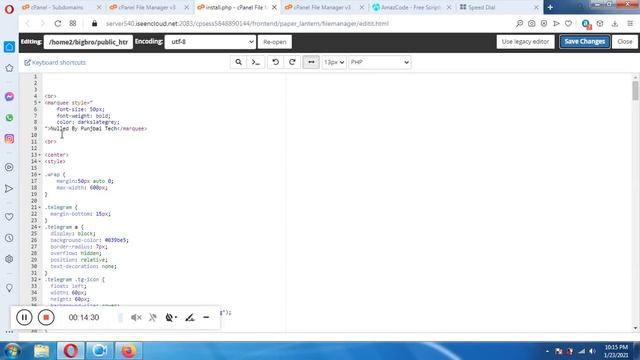Pause the screen recording
The height and width of the screenshot is (360, 640).
(24, 317)
